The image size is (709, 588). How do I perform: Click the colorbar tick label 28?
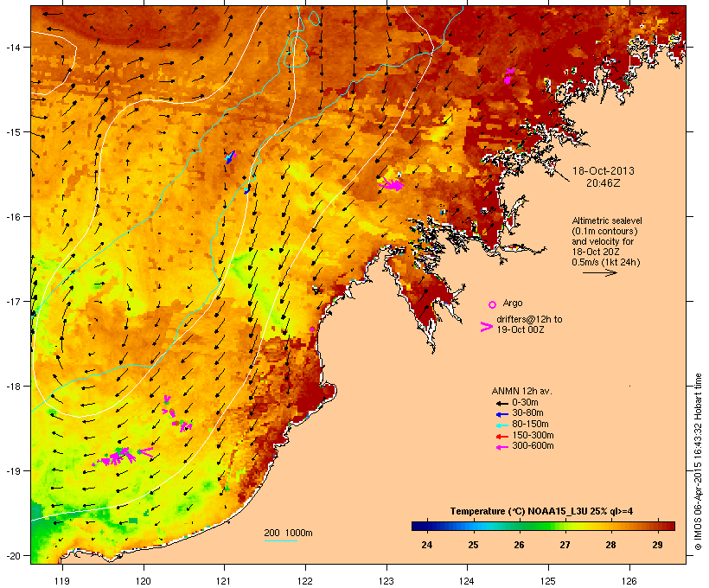point(611,545)
